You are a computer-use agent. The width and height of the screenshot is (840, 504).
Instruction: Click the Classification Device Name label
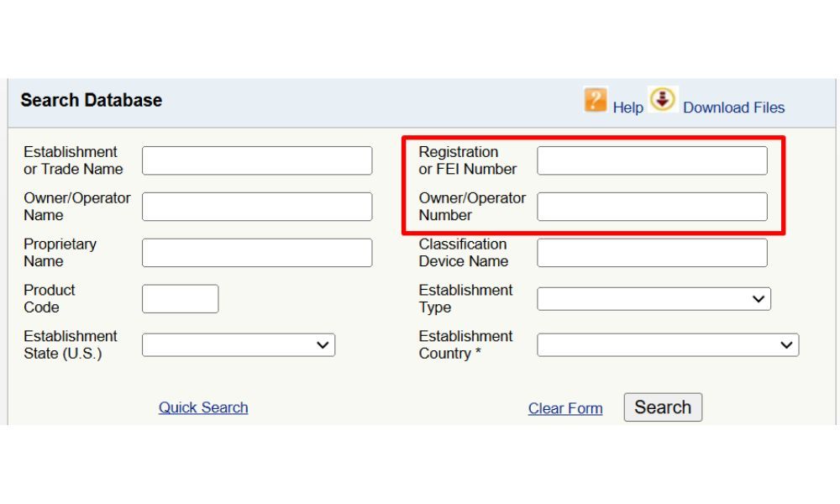464,253
